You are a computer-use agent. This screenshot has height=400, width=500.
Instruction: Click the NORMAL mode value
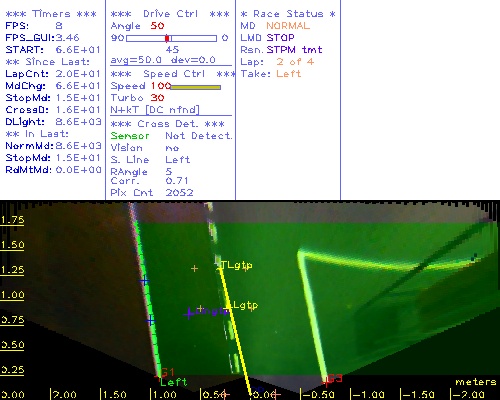[288, 26]
